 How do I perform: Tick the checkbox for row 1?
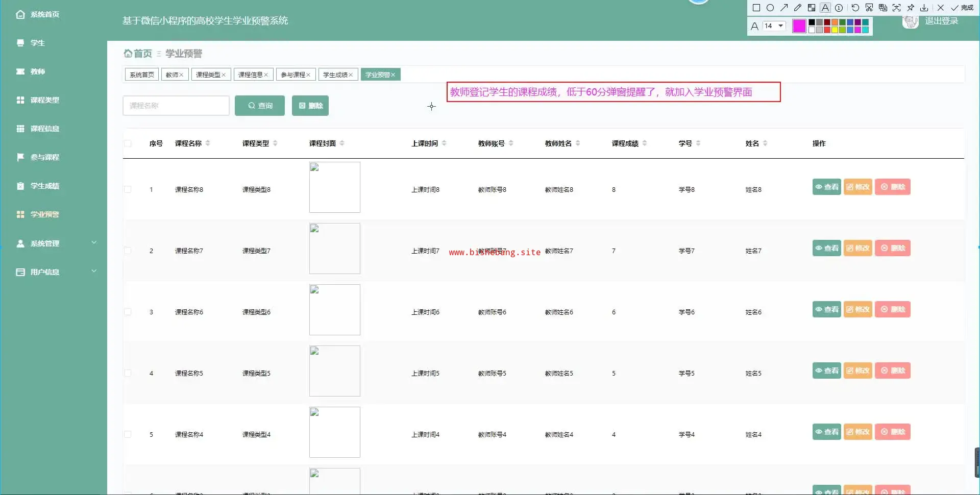(128, 189)
